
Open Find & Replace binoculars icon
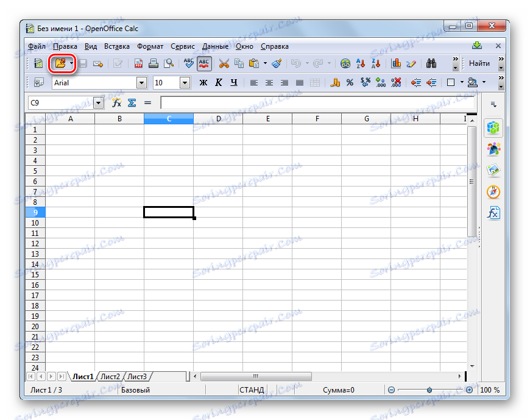[431, 63]
